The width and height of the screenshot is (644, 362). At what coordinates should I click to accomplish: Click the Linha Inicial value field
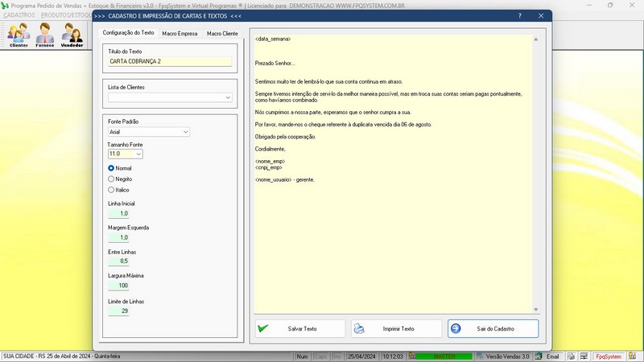click(118, 213)
